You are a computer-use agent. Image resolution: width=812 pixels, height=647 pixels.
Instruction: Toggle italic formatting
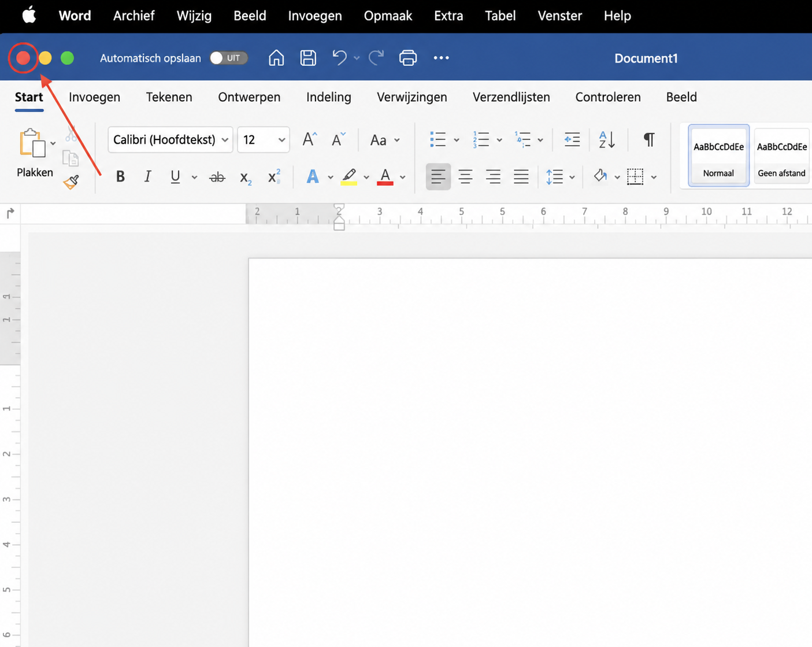[148, 176]
